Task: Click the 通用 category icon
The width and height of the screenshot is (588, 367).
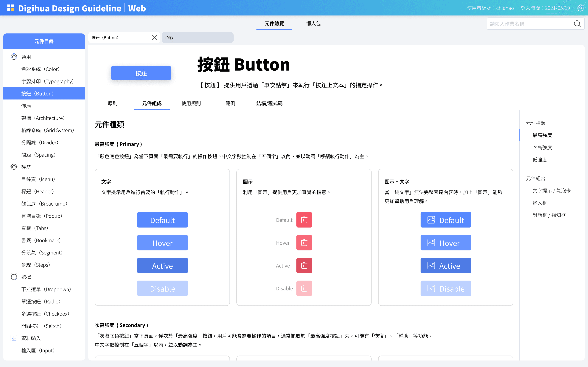Action: 14,57
